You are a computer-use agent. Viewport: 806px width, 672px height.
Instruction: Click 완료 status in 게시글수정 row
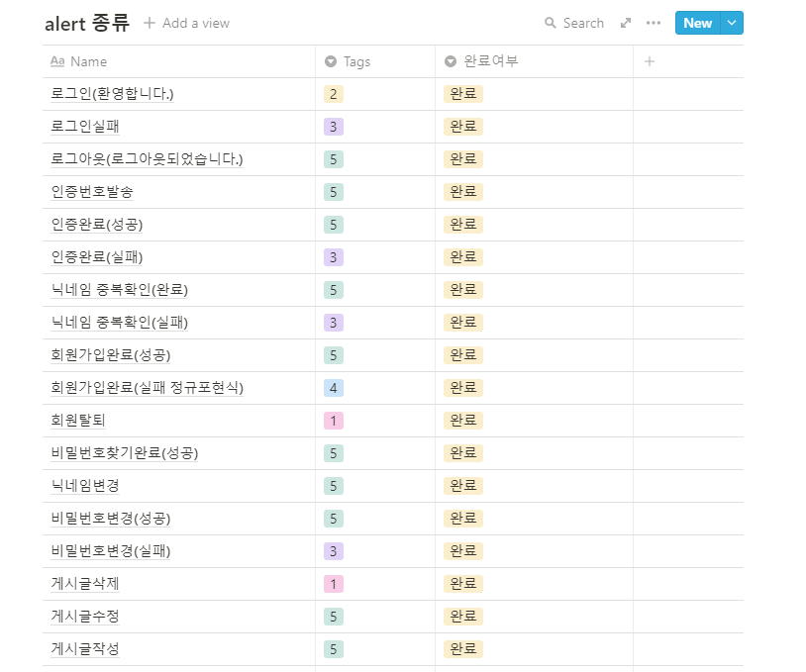[463, 616]
